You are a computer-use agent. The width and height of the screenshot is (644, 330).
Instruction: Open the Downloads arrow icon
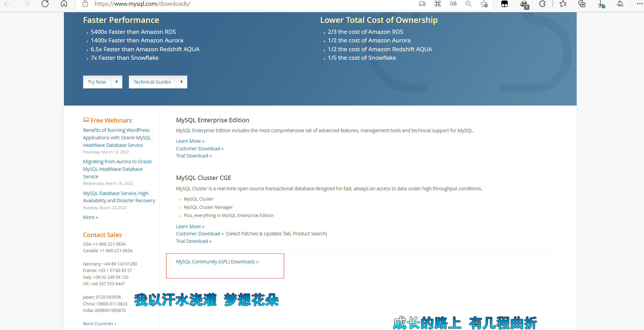(x=601, y=4)
